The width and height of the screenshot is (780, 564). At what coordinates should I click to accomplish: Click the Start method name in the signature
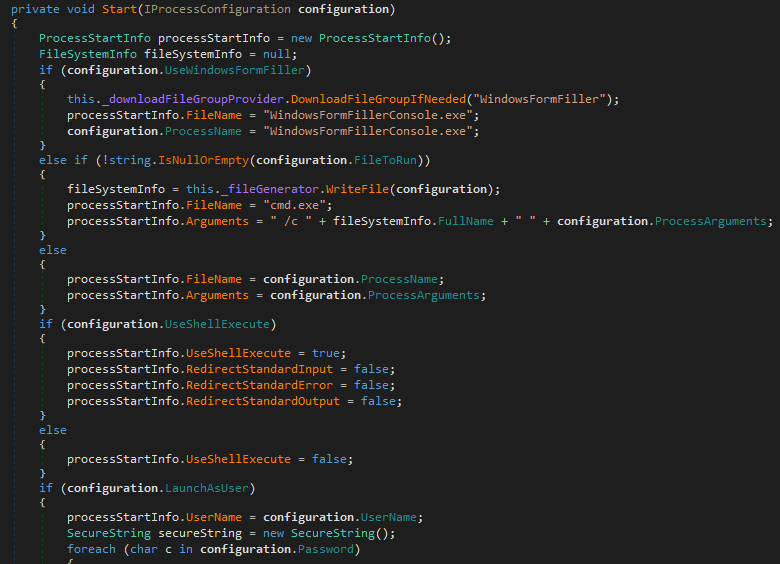pos(119,9)
